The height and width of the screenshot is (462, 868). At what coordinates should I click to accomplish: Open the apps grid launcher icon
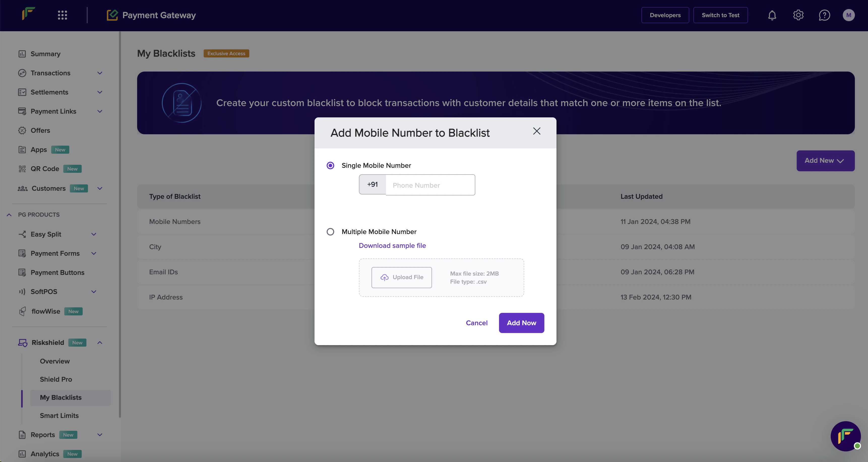tap(62, 15)
